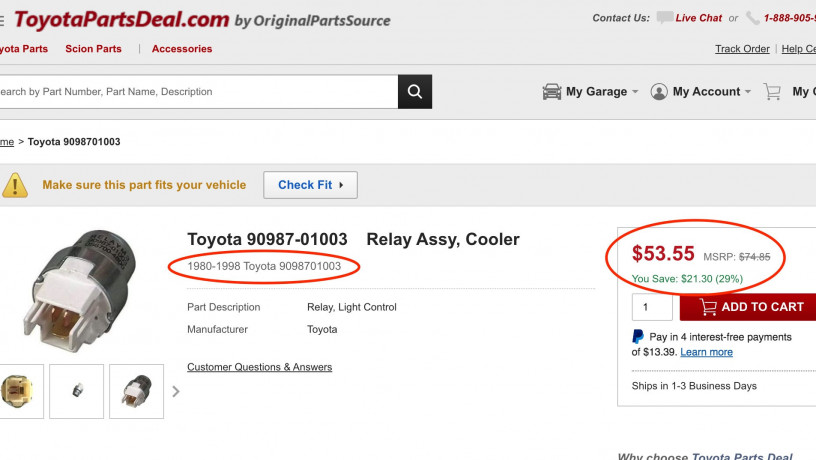Image resolution: width=816 pixels, height=460 pixels.
Task: Show next product thumbnails with the chevron
Action: tap(176, 391)
